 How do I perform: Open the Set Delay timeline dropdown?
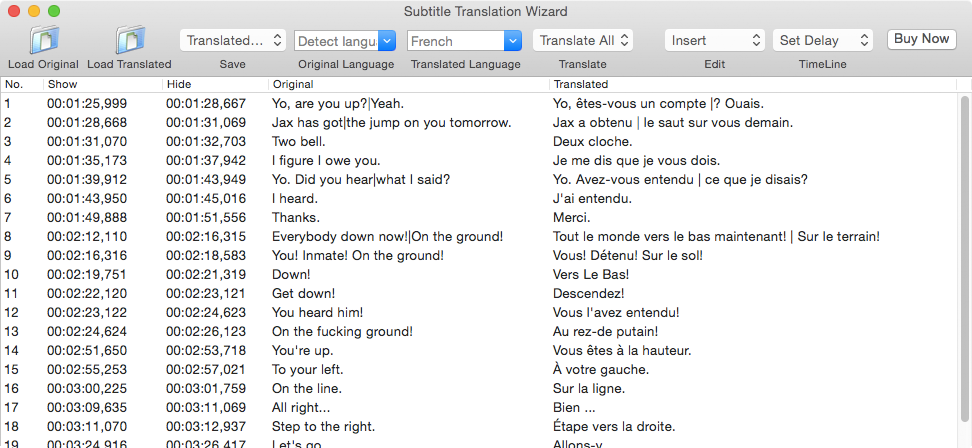823,40
